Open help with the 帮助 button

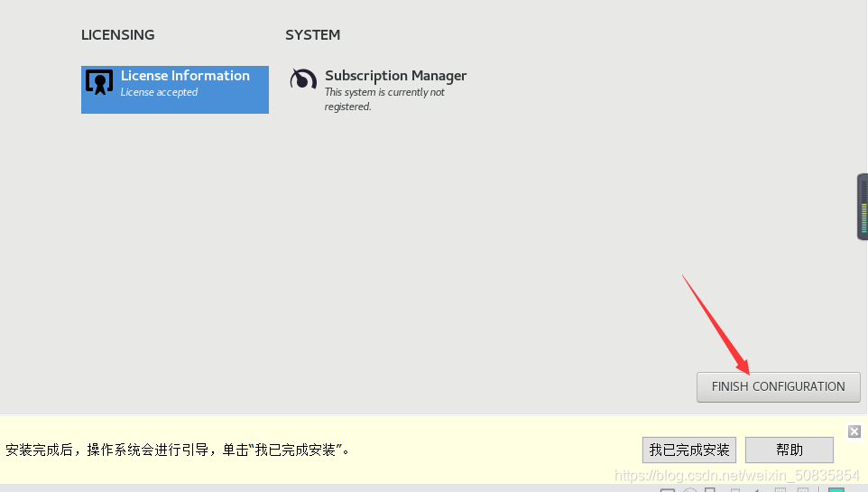790,450
